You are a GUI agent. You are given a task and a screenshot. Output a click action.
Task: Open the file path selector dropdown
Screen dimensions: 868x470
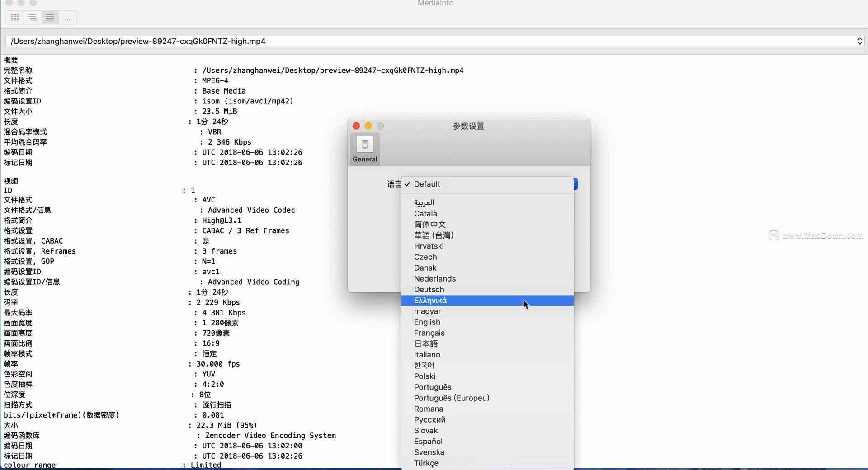tap(435, 41)
